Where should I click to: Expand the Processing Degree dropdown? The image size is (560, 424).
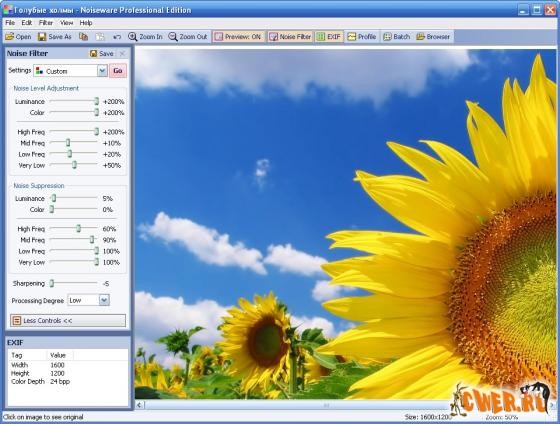(104, 300)
